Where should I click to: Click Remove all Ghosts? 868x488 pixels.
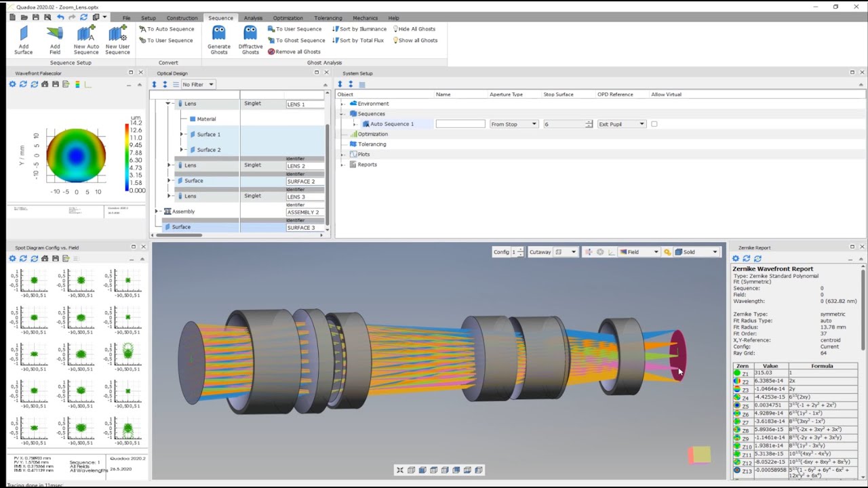tap(294, 52)
